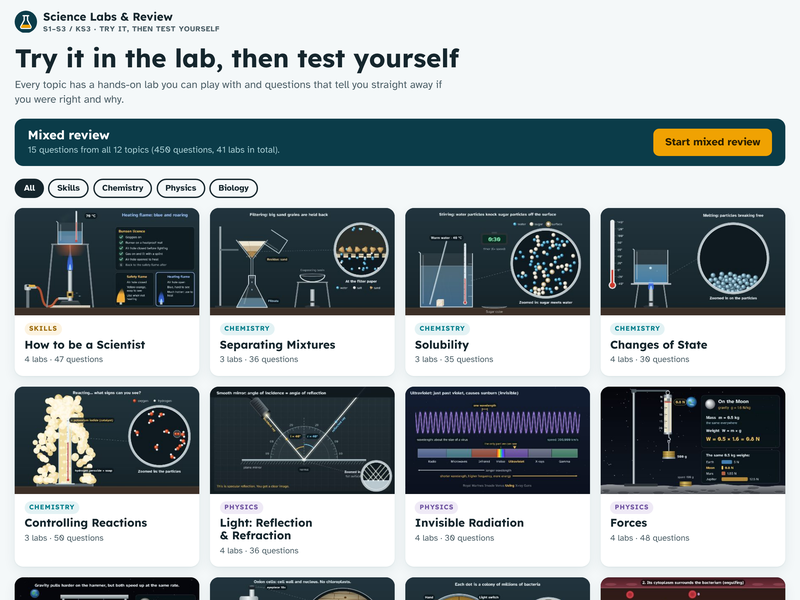800x600 pixels.
Task: Select the All filter pill
Action: coord(30,188)
